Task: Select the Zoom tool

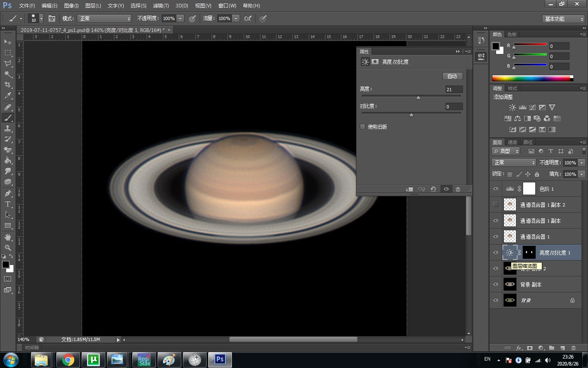Action: point(8,248)
